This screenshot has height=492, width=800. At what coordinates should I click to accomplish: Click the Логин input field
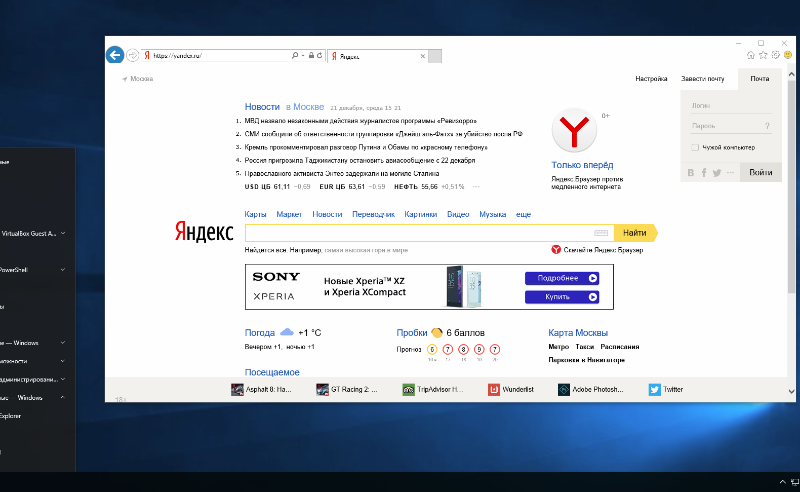click(731, 106)
